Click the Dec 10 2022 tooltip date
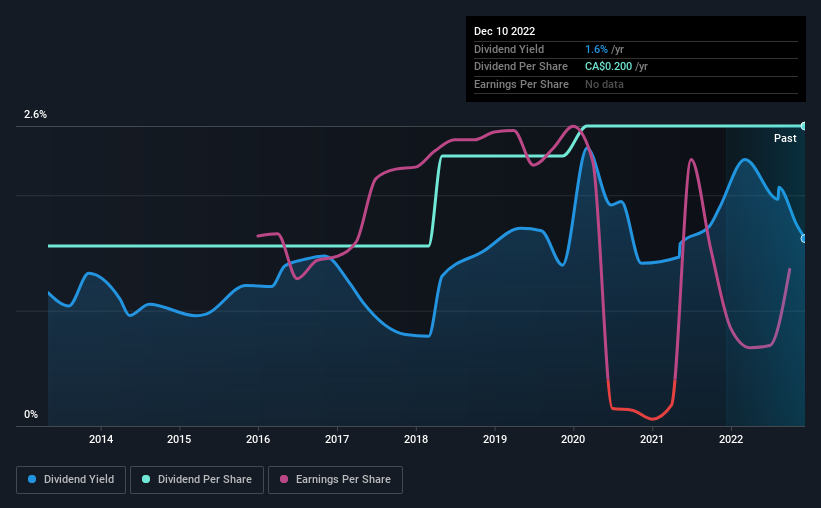The image size is (821, 508). click(x=504, y=31)
